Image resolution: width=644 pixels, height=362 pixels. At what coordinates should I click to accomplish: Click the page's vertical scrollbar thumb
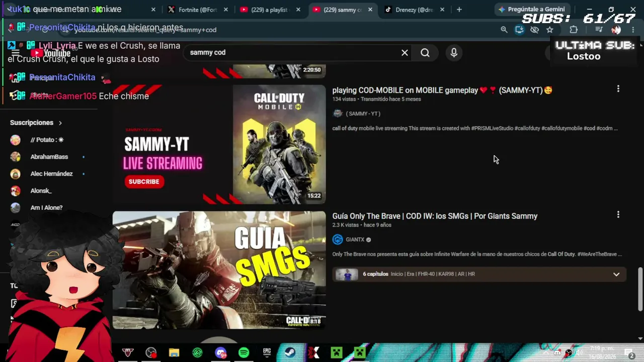coord(640,290)
